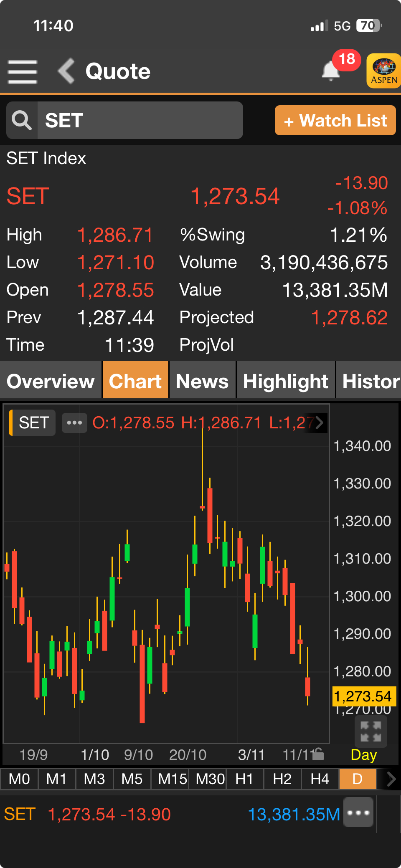Expand chart to fullscreen
Screen dimensions: 401x868
click(371, 732)
